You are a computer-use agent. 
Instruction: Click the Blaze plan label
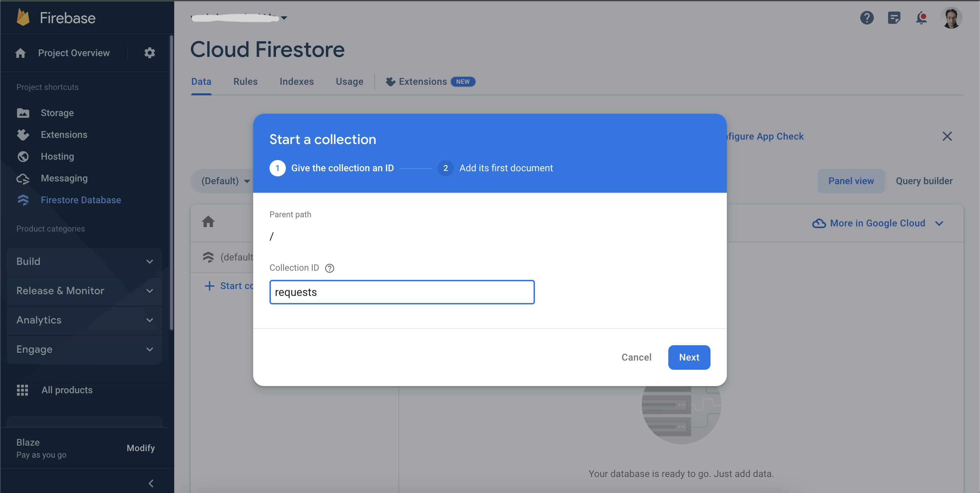28,442
